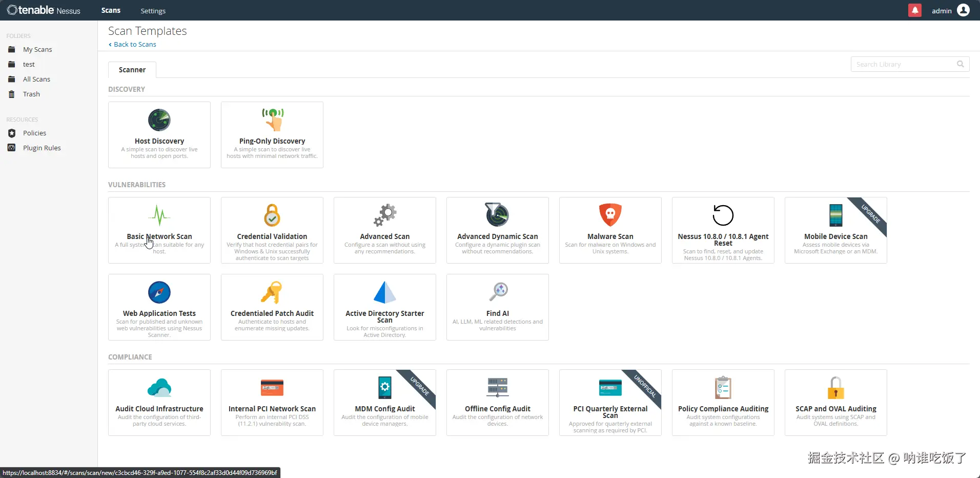Click the My Scans folder icon
Viewport: 980px width, 478px height.
[12, 50]
